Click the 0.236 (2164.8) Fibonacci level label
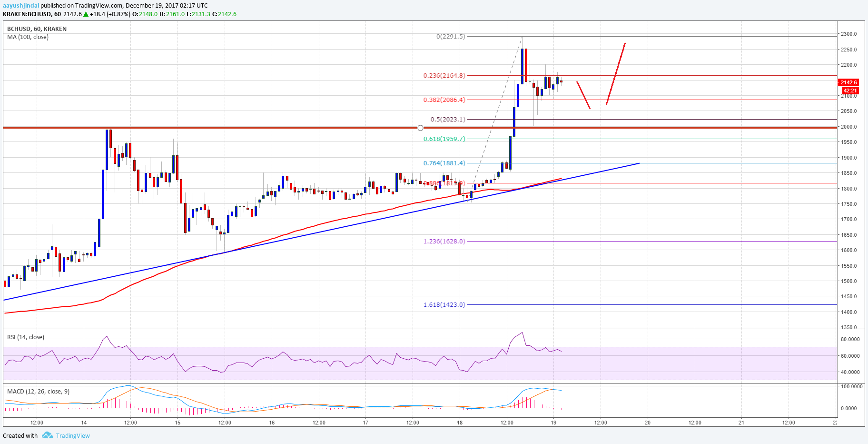Image resolution: width=868 pixels, height=444 pixels. (x=444, y=75)
